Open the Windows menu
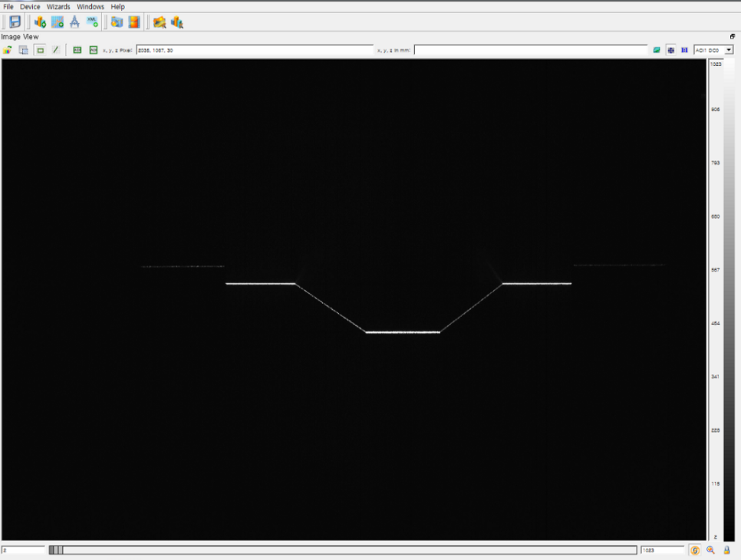This screenshot has height=560, width=741. point(90,7)
